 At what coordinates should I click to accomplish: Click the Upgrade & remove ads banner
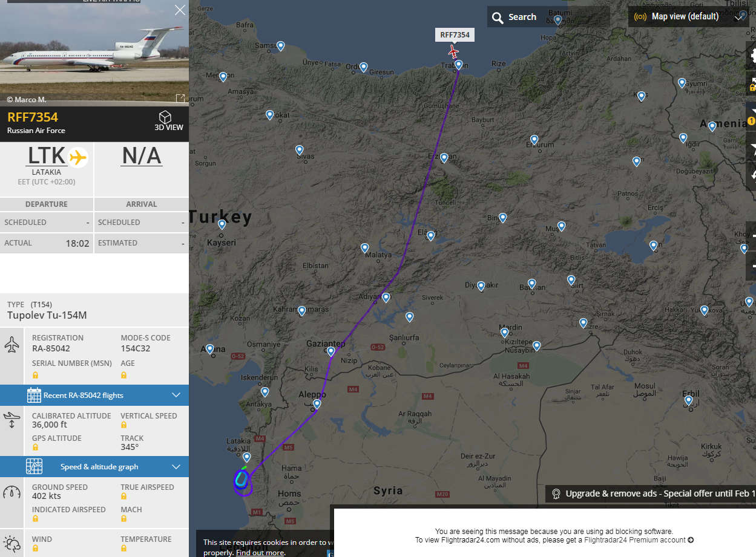[651, 493]
